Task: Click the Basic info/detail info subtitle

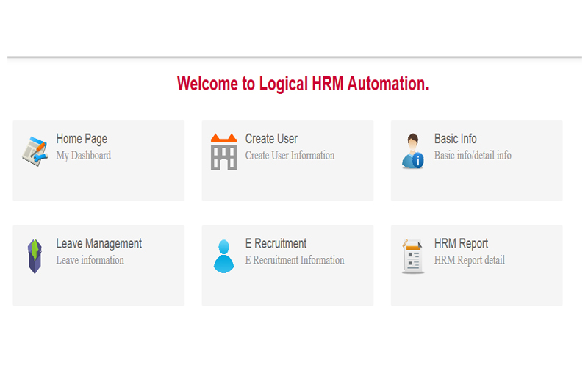Action: (473, 156)
